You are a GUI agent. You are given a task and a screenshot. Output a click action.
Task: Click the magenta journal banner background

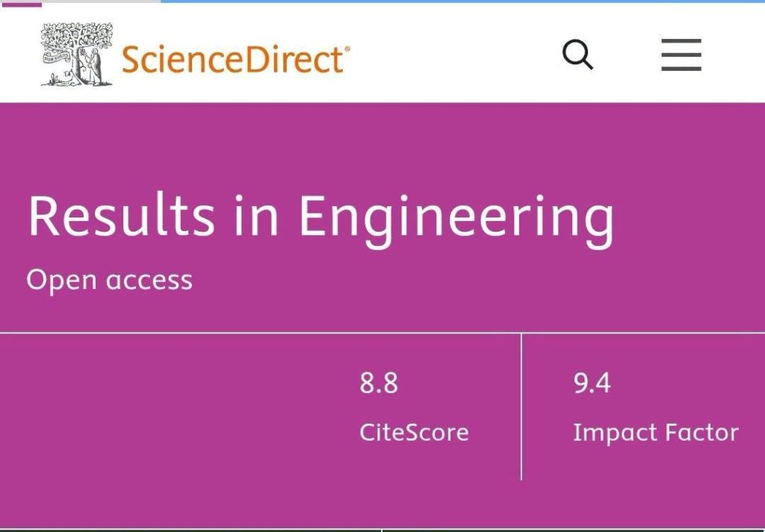(x=382, y=146)
